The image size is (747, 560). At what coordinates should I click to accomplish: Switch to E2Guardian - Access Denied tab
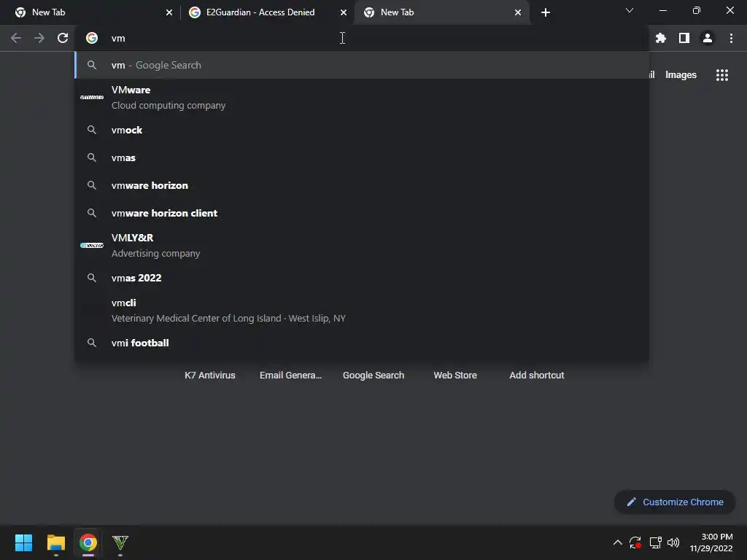click(268, 12)
